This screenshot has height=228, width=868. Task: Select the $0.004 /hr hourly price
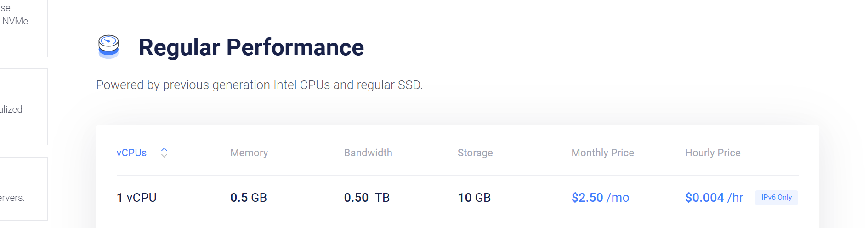pos(714,198)
